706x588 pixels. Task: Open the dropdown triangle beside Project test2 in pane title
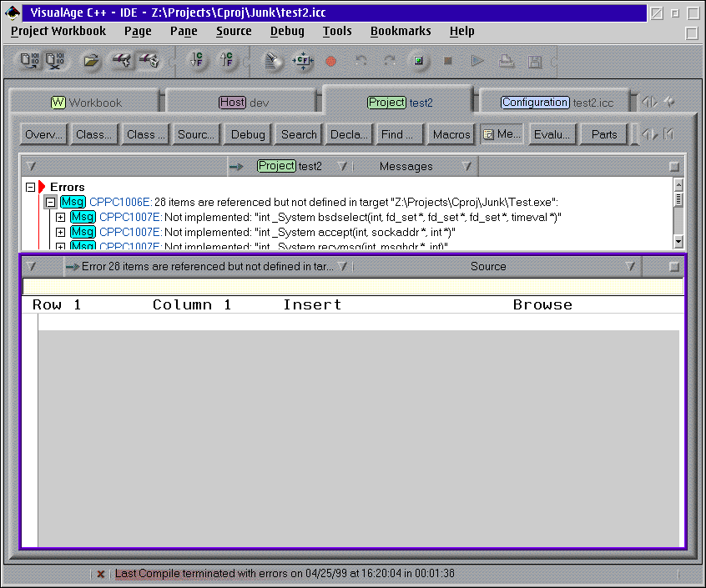(x=343, y=167)
